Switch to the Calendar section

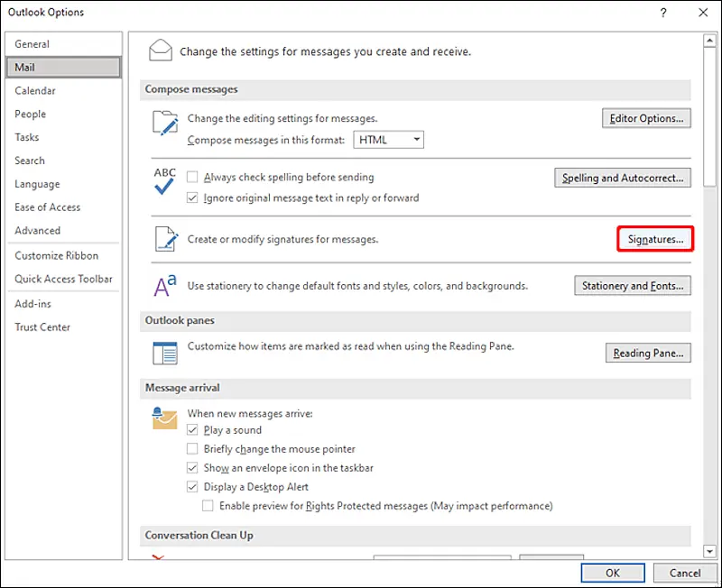pos(35,90)
